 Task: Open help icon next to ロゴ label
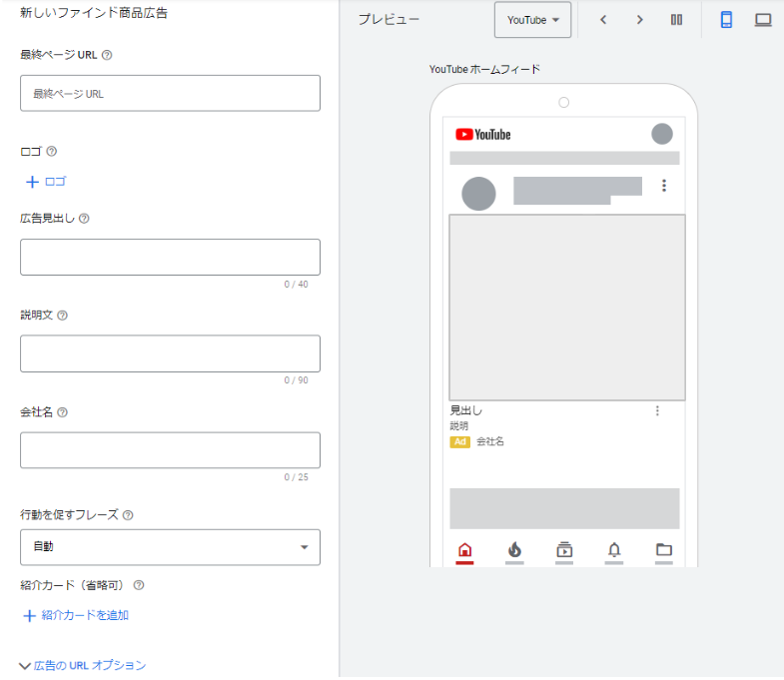52,151
